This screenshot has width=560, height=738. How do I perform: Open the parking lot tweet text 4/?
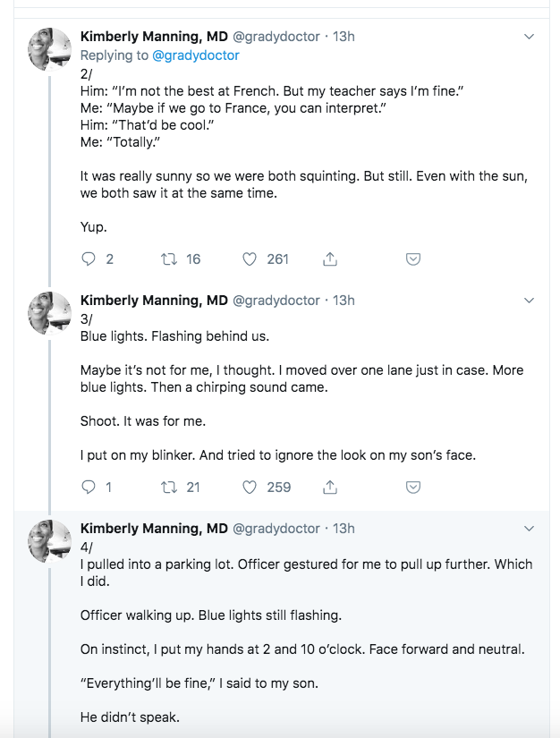[x=306, y=640]
